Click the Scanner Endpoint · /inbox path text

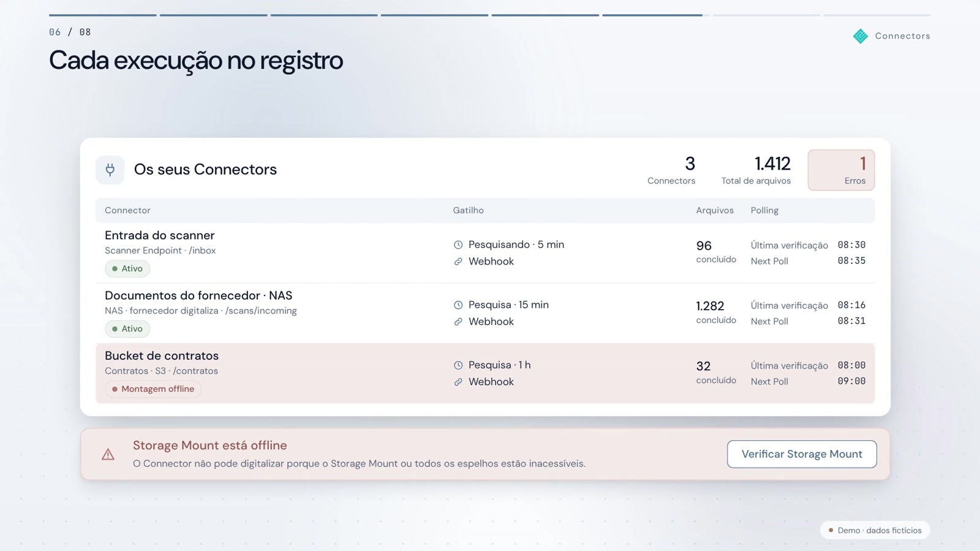[160, 250]
